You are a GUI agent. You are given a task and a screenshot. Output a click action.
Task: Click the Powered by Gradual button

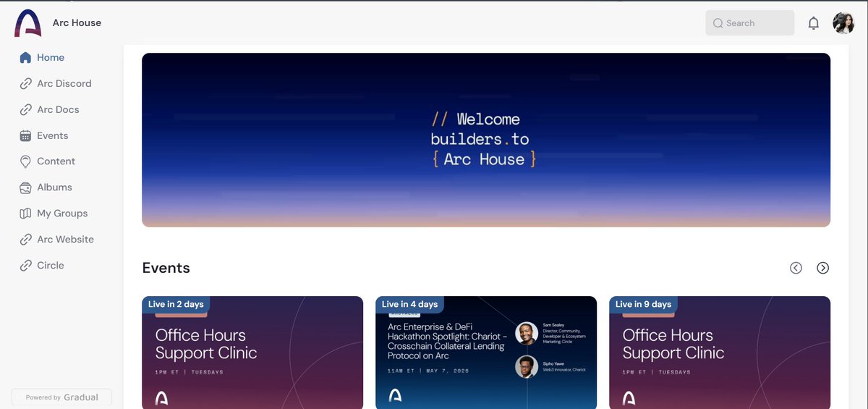[x=61, y=397]
